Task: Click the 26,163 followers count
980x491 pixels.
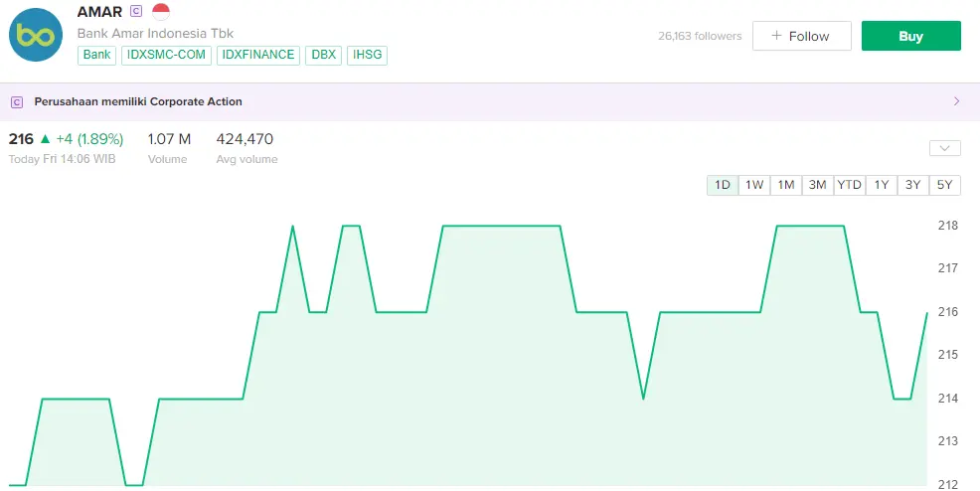Action: (700, 36)
